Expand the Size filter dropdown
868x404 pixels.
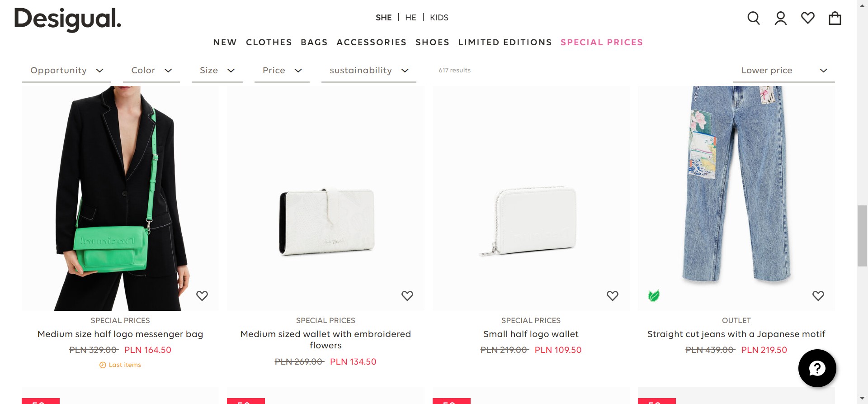pos(217,71)
